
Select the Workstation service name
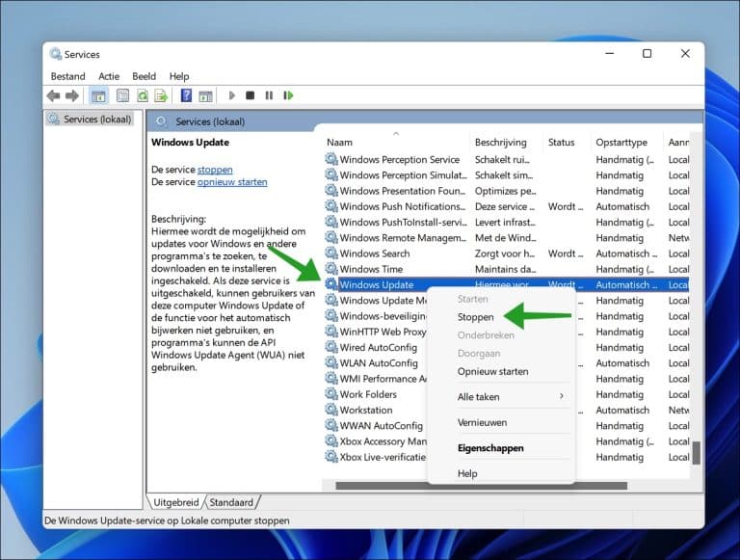[366, 410]
